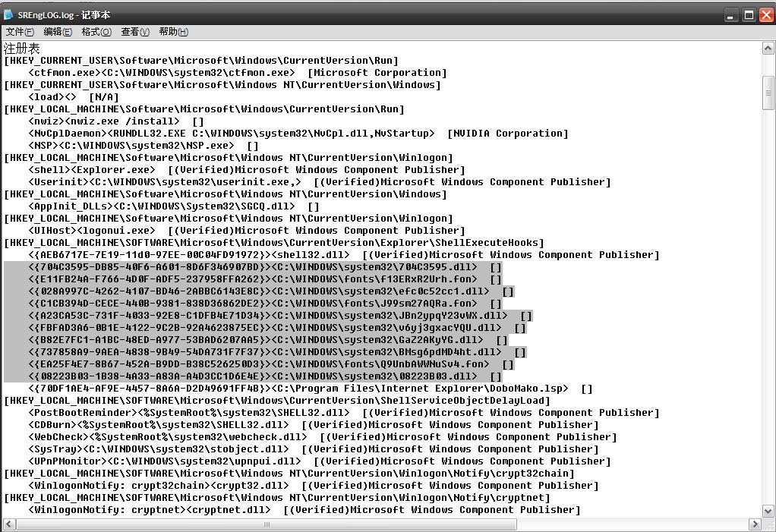Click the horizontal scrollbar right arrow

755,524
